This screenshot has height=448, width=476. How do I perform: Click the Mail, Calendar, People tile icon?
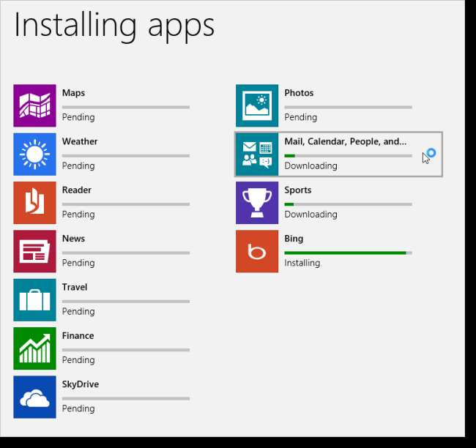click(x=257, y=154)
